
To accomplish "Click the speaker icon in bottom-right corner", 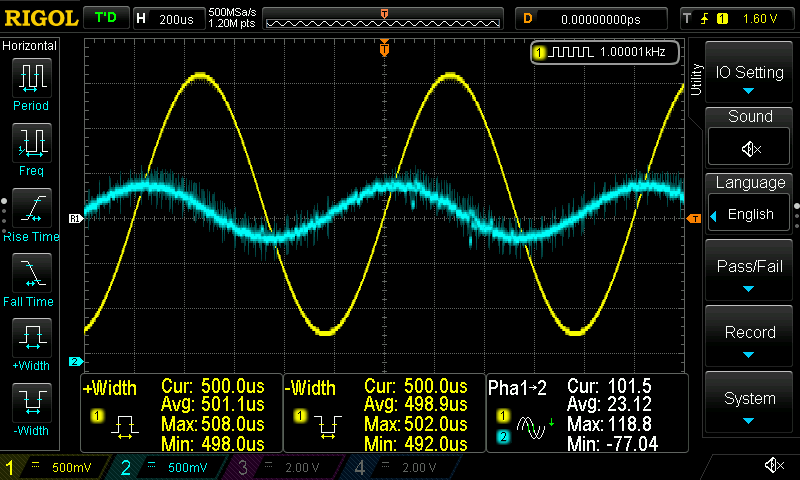I will pyautogui.click(x=773, y=465).
